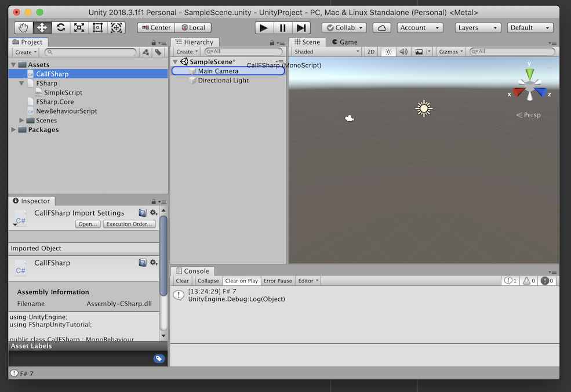Image resolution: width=571 pixels, height=392 pixels.
Task: Open the Shaded draw mode dropdown
Action: (326, 52)
